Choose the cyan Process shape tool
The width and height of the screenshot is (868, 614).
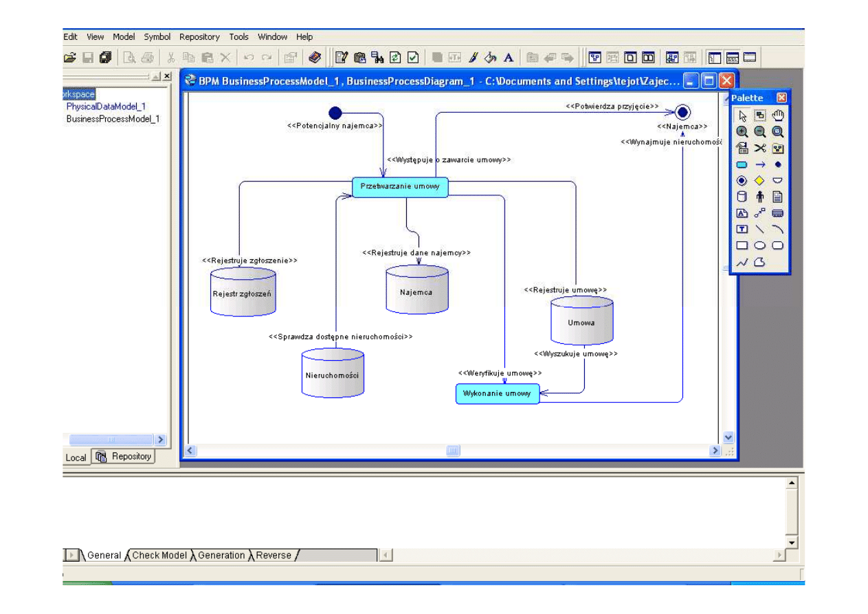pyautogui.click(x=742, y=165)
